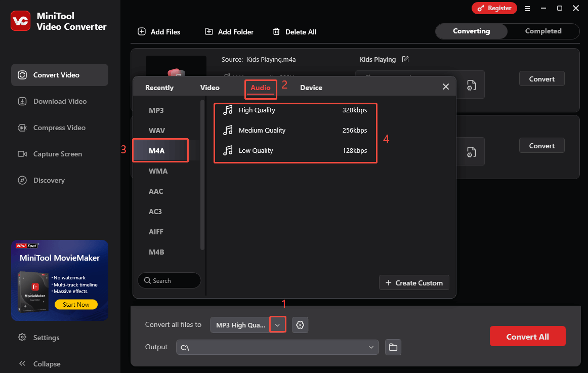The image size is (588, 373).
Task: Click the Convert All button
Action: 527,336
